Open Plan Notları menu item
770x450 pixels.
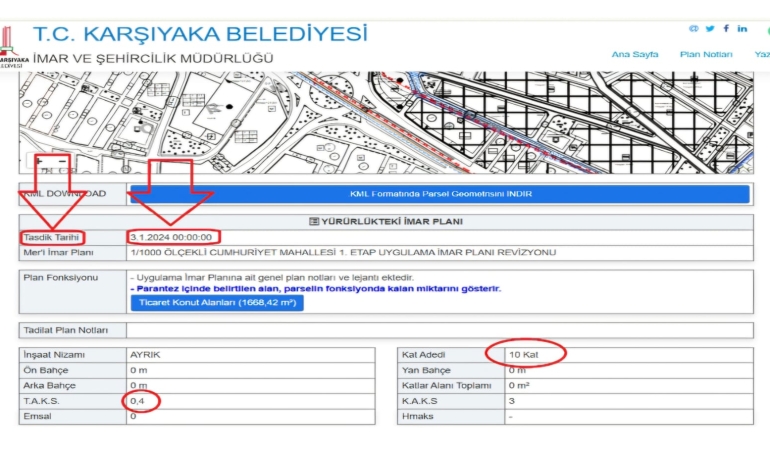coord(706,54)
